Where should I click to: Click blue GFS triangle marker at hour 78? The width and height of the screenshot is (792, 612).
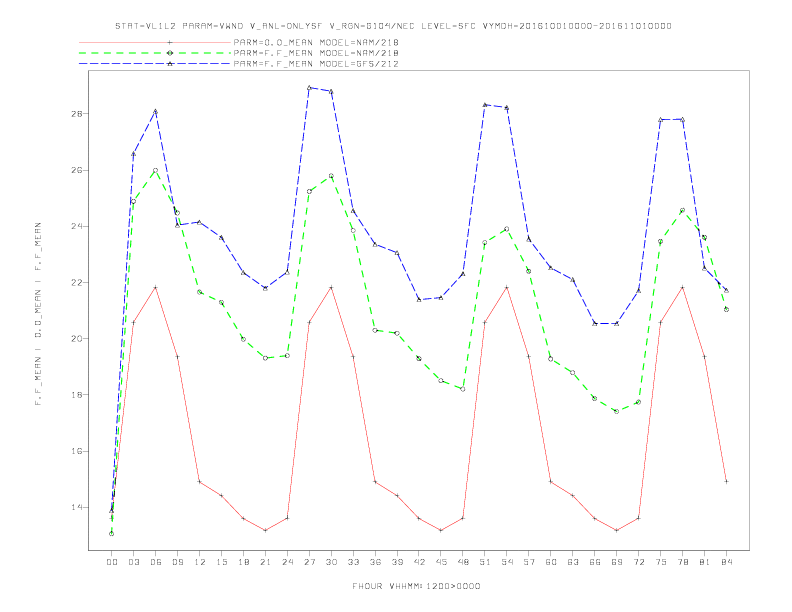point(682,120)
